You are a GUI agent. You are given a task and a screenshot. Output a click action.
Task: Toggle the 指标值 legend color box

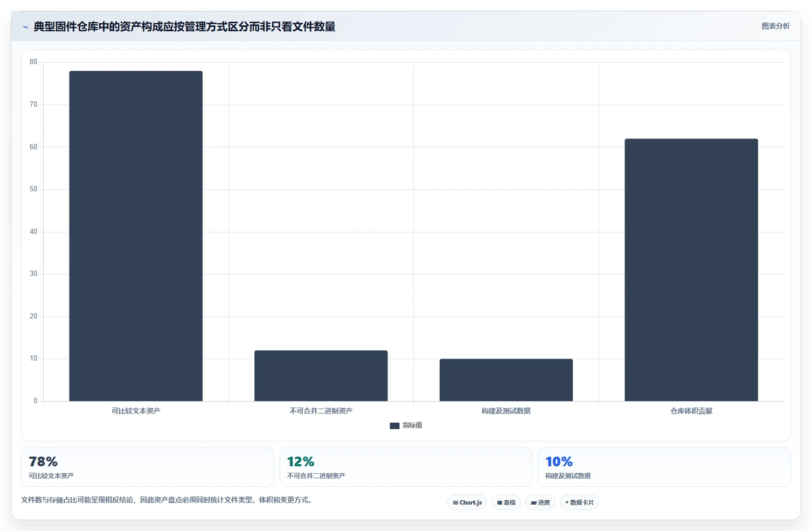[394, 425]
